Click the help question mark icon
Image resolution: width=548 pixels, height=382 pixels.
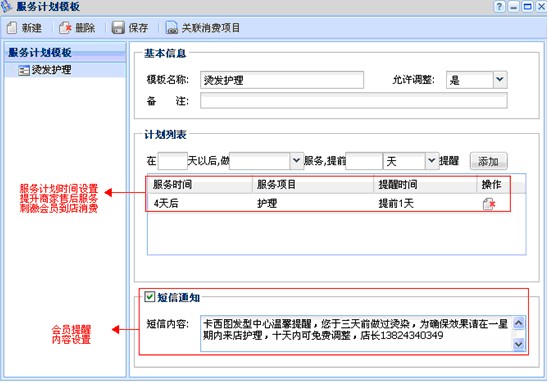point(499,6)
